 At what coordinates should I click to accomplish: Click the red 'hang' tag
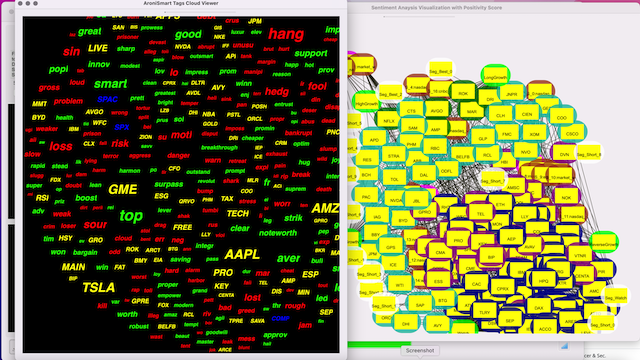click(286, 34)
